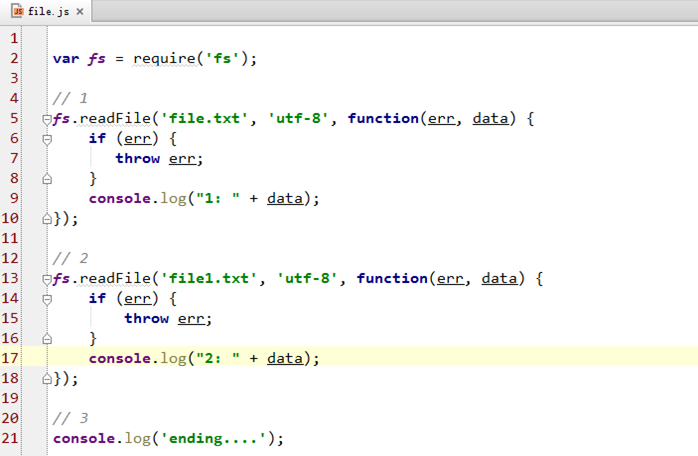Screen dimensions: 698x456
Task: Click the fold end marker on line 9
Action: point(46,179)
